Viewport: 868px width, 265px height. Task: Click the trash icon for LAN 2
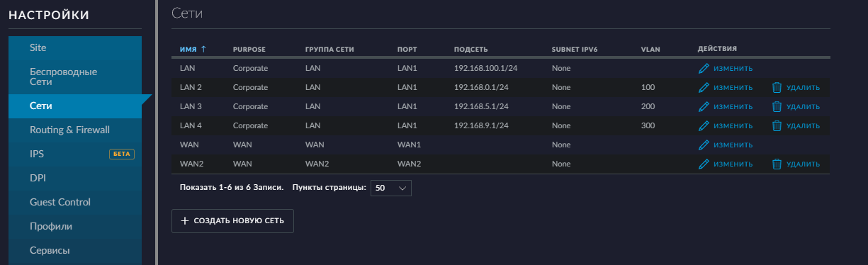coord(777,88)
